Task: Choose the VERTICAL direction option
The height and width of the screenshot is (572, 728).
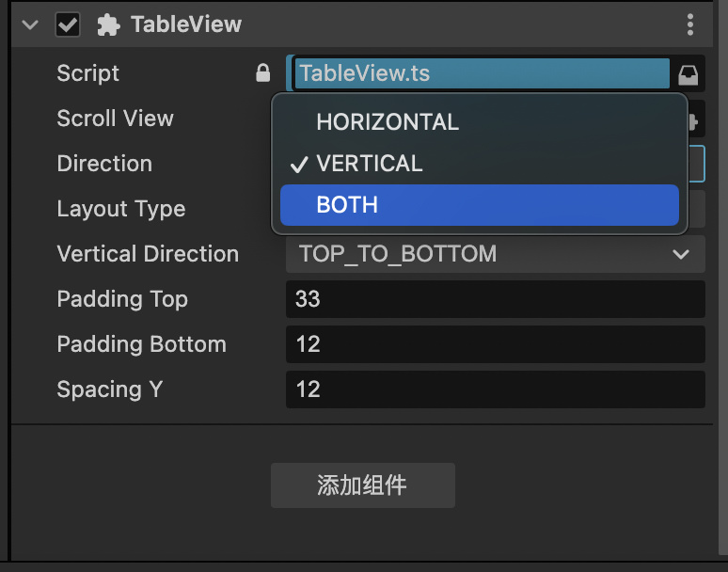Action: 370,164
